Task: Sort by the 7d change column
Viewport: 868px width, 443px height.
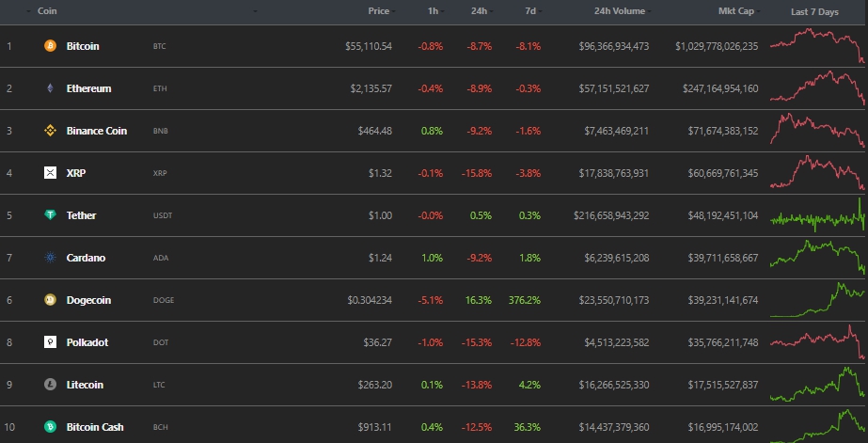Action: pos(531,11)
